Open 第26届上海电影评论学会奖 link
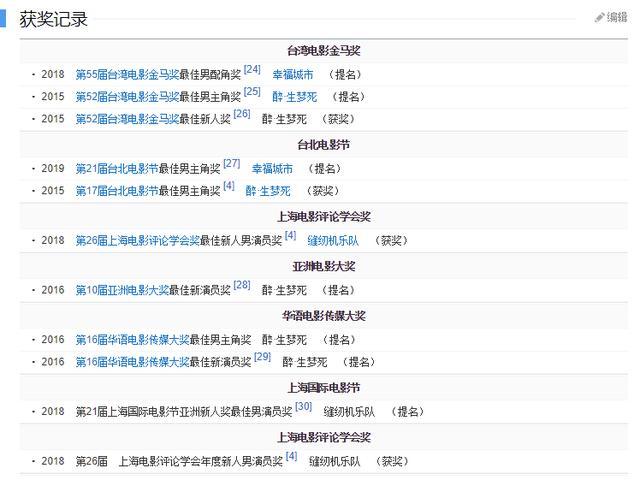640x486 pixels. (138, 240)
